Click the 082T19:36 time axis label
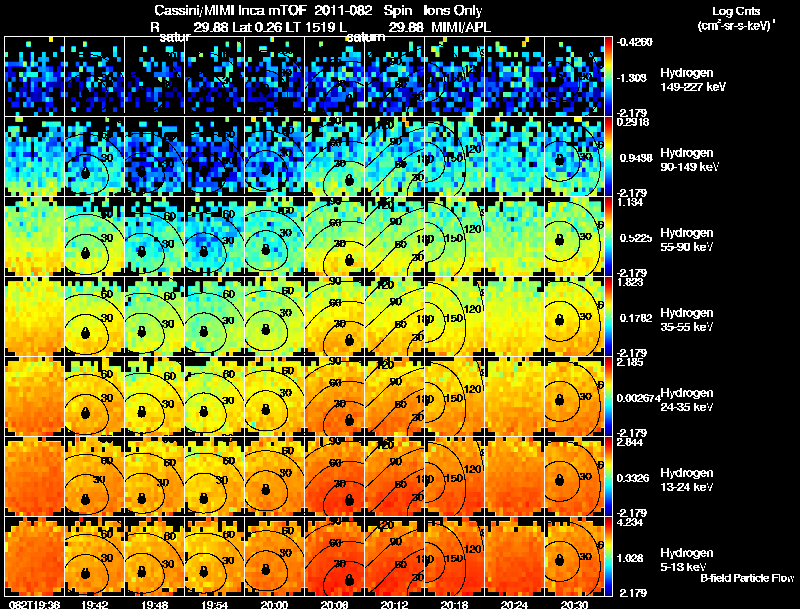800x609 pixels. 35,604
